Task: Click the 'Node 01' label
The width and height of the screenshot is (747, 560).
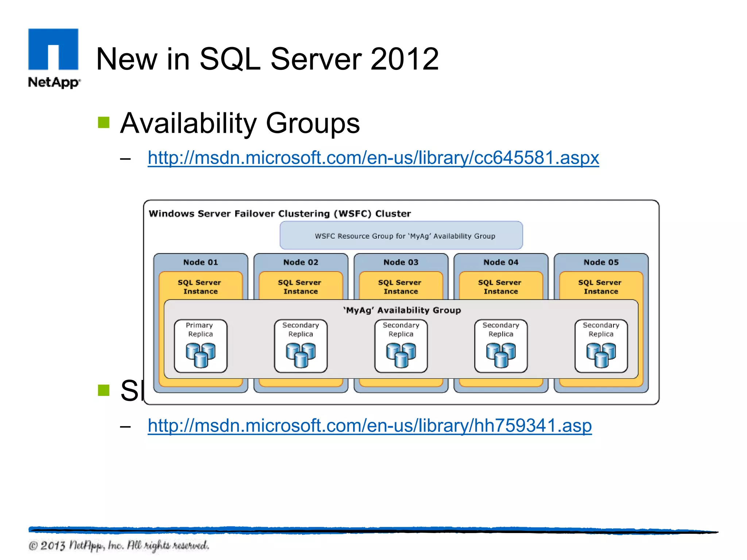Action: coord(201,262)
